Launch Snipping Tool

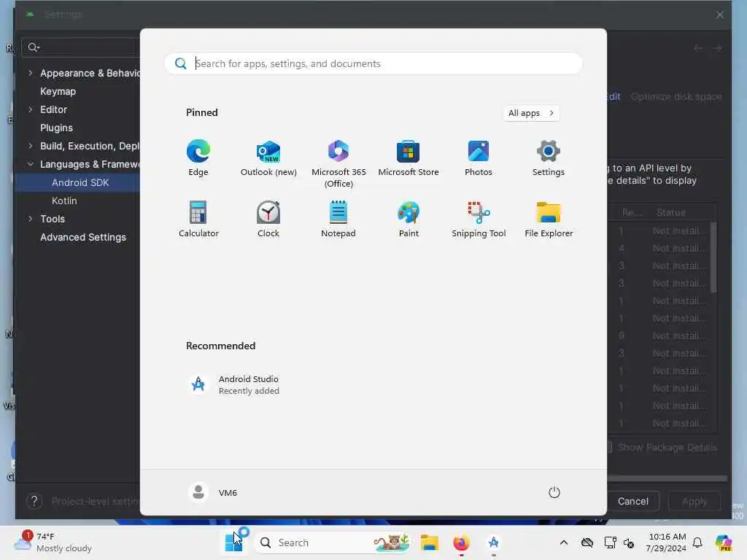tap(479, 219)
